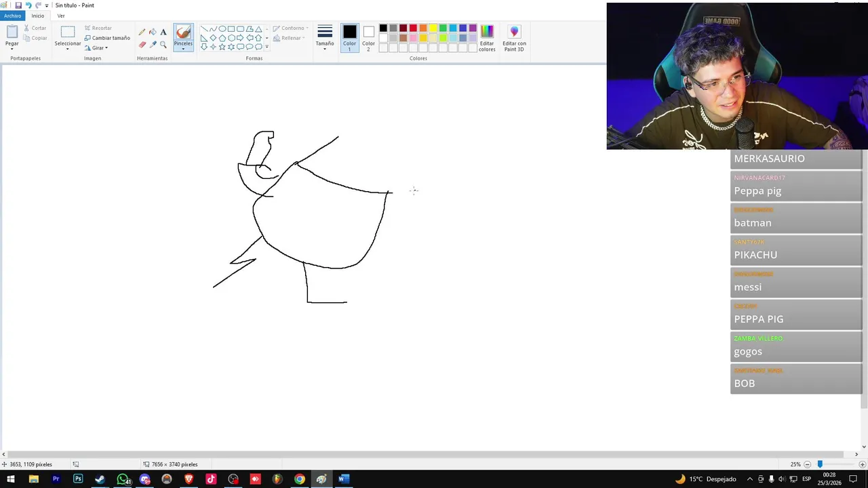This screenshot has height=488, width=868.
Task: Pick the hexagon shape
Action: 231,38
